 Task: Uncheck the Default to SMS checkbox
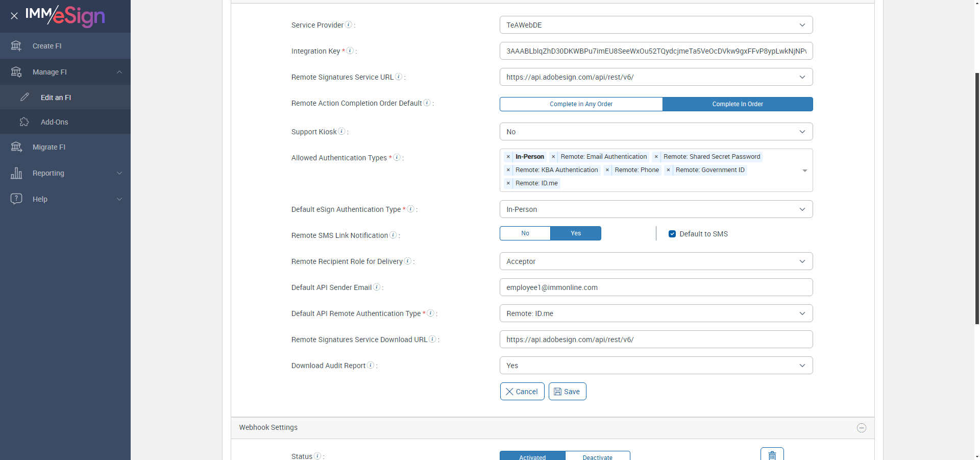tap(672, 234)
